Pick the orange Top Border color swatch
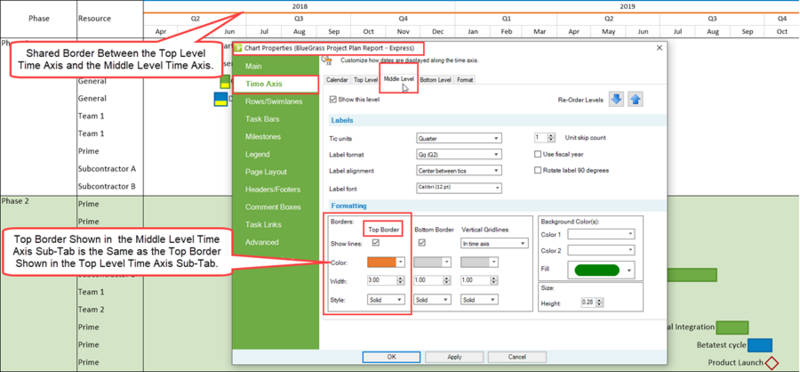 382,262
